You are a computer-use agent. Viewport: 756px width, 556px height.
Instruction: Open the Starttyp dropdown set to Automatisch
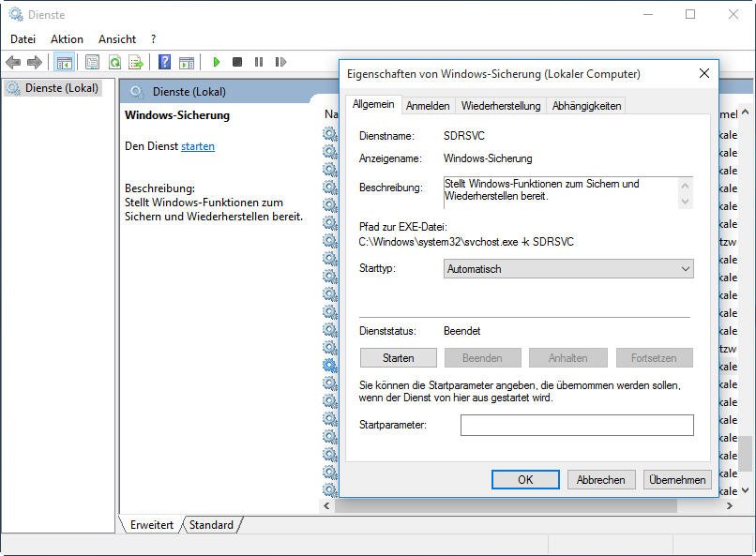pos(567,269)
